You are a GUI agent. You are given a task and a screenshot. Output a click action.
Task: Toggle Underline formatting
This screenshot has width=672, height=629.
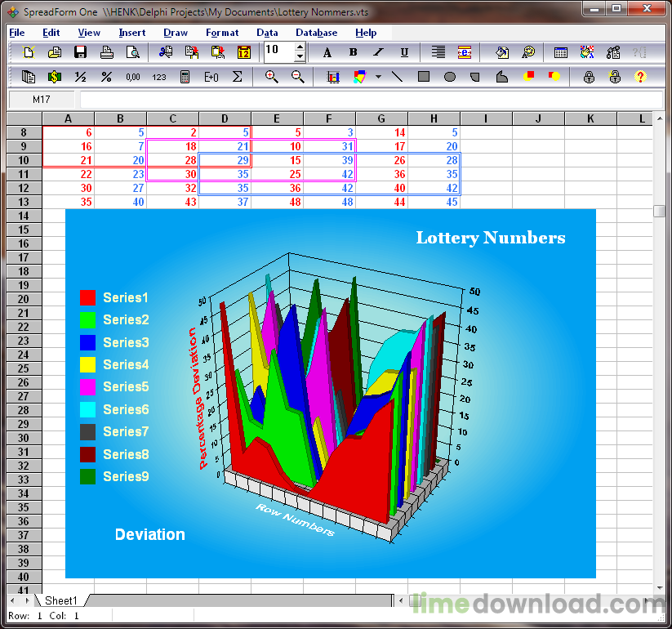click(403, 52)
